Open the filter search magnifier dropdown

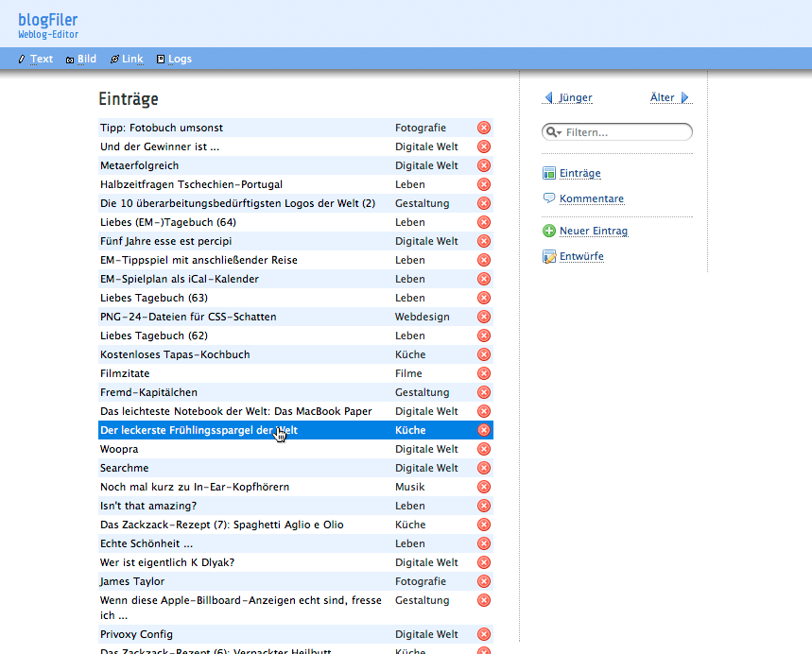pyautogui.click(x=553, y=132)
